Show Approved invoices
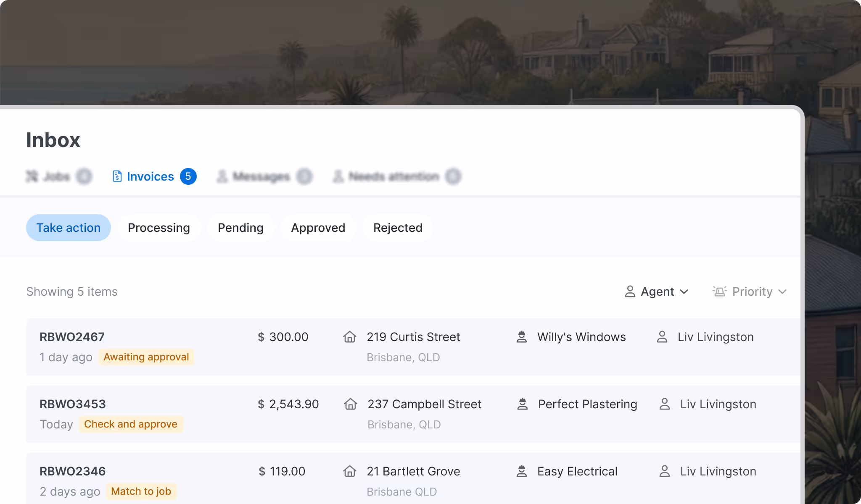This screenshot has width=861, height=504. pos(318,228)
